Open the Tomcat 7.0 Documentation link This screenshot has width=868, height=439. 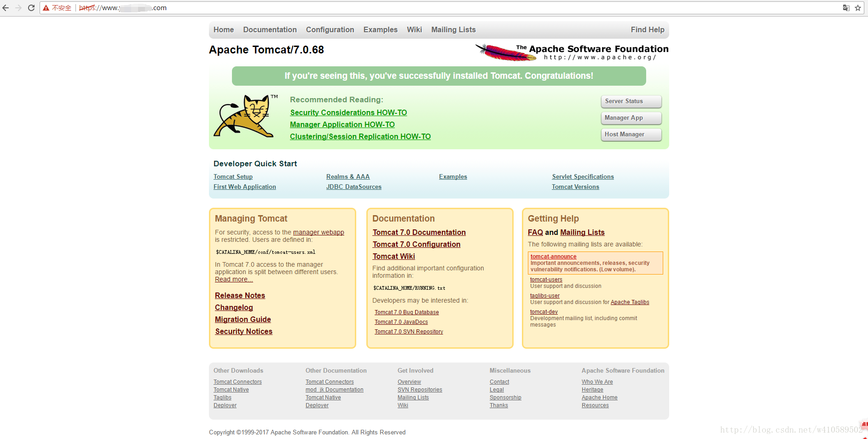(419, 232)
